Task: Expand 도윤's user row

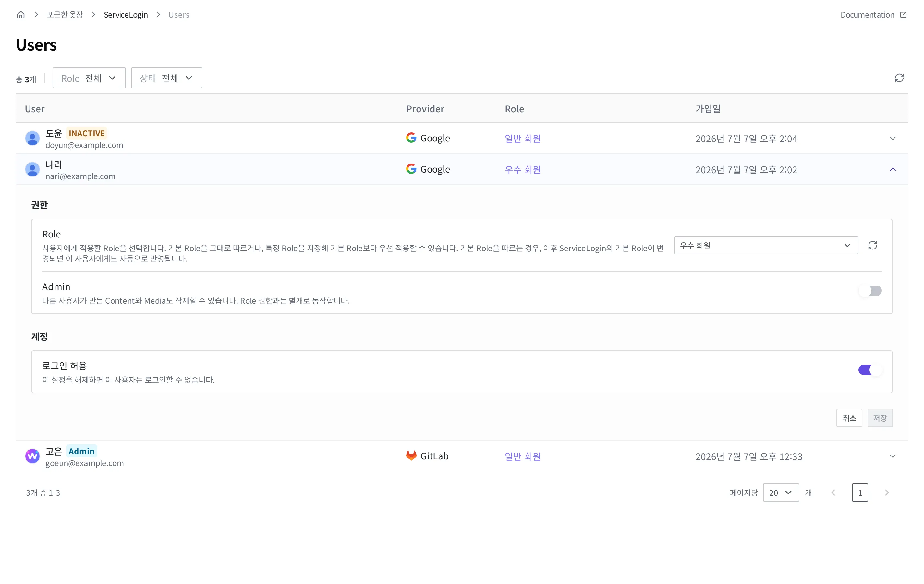Action: point(893,138)
